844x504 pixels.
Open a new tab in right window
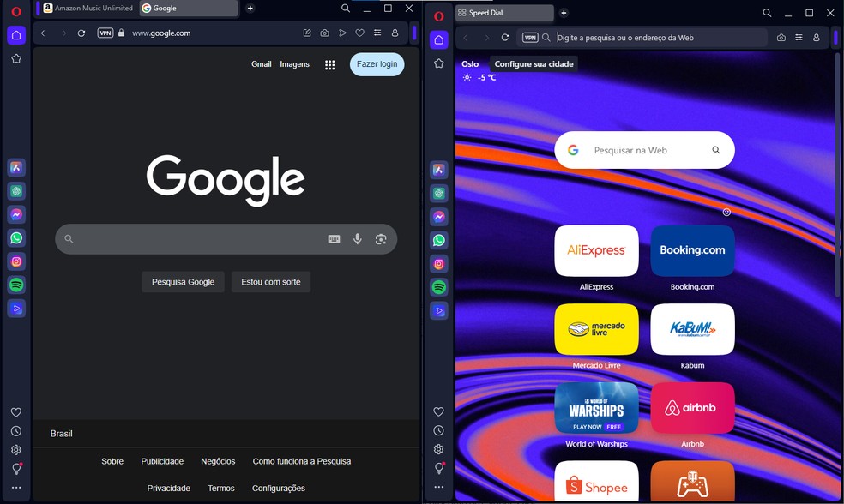(564, 13)
